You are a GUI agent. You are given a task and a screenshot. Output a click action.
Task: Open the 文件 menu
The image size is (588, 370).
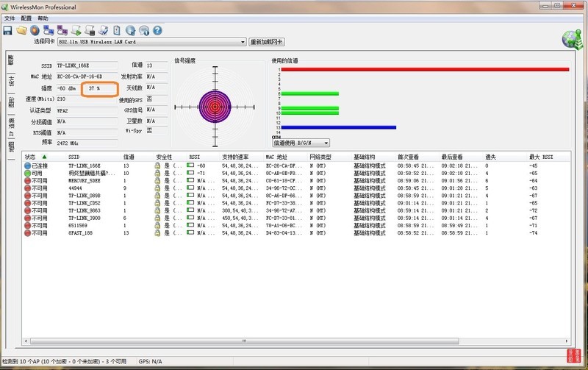9,18
